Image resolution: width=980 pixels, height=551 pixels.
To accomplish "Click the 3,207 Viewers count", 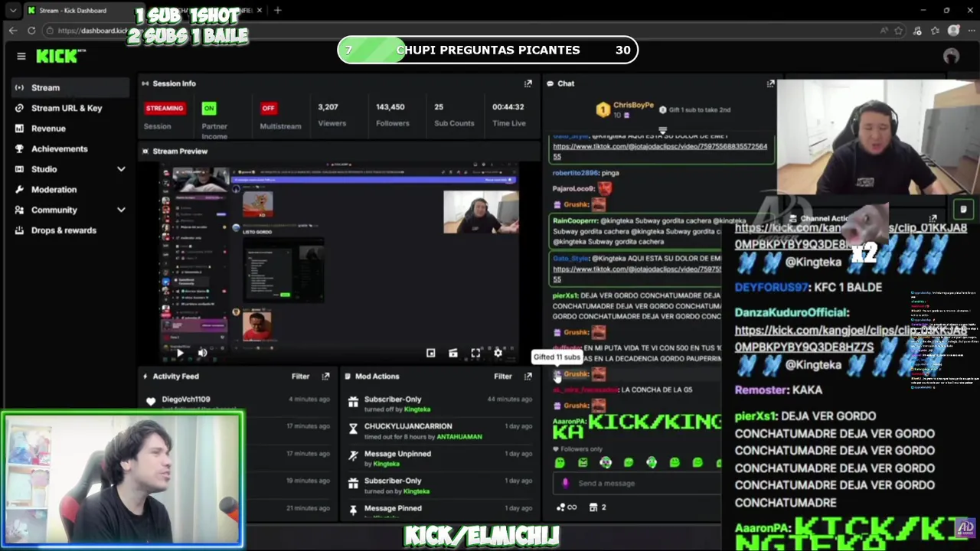I will click(328, 107).
